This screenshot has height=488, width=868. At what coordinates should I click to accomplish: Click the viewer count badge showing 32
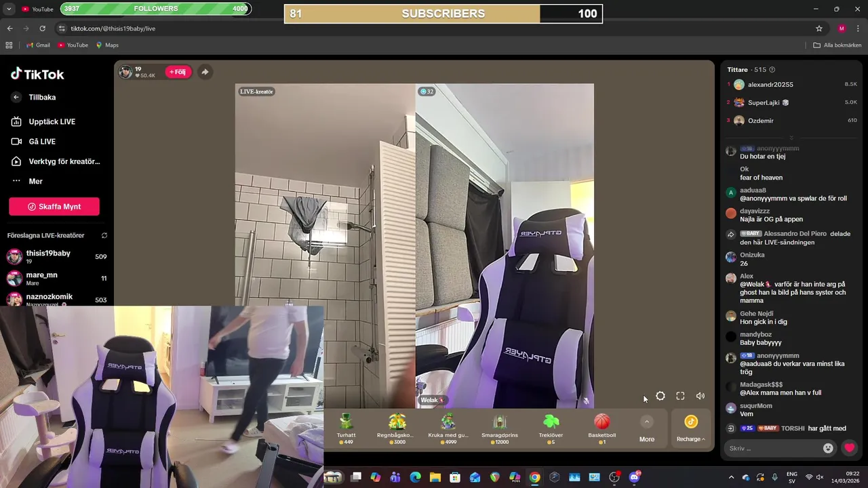pyautogui.click(x=427, y=91)
